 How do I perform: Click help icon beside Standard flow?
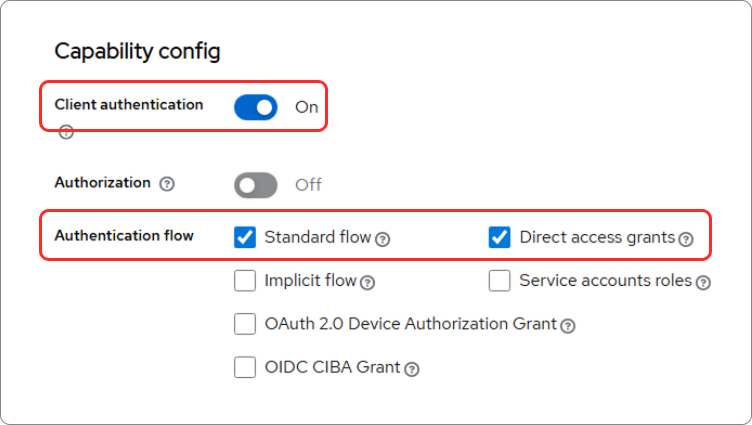coord(382,239)
